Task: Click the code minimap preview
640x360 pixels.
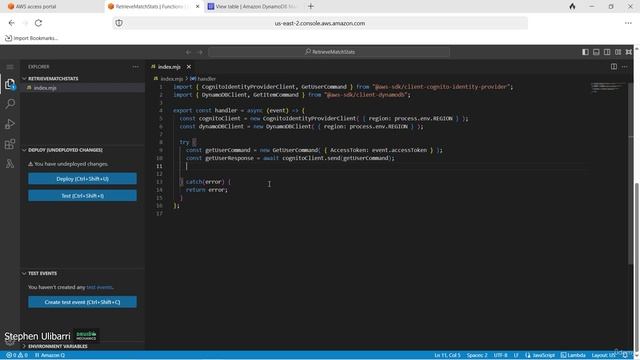Action: [x=607, y=87]
